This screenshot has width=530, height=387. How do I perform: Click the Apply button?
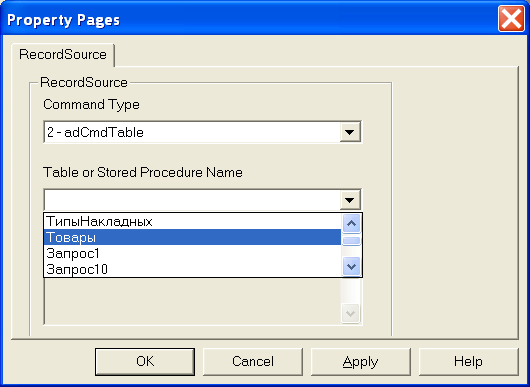tap(361, 362)
